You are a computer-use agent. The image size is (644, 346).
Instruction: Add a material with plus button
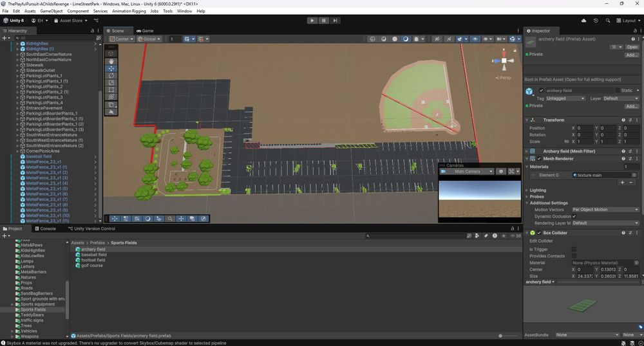623,183
